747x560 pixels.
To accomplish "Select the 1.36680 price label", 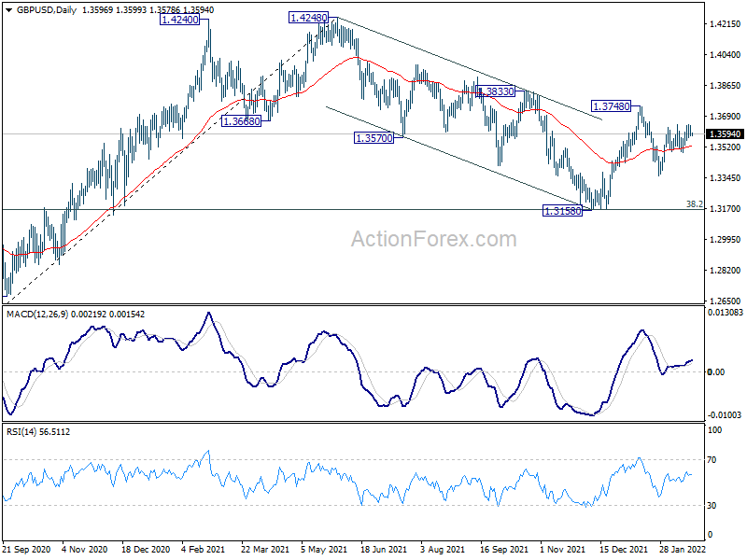I will [x=242, y=121].
